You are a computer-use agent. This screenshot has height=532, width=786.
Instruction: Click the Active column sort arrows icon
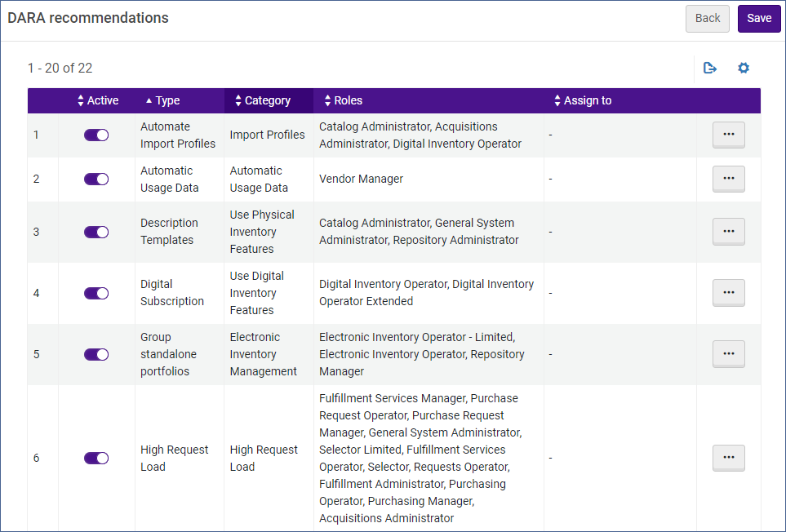pos(81,100)
